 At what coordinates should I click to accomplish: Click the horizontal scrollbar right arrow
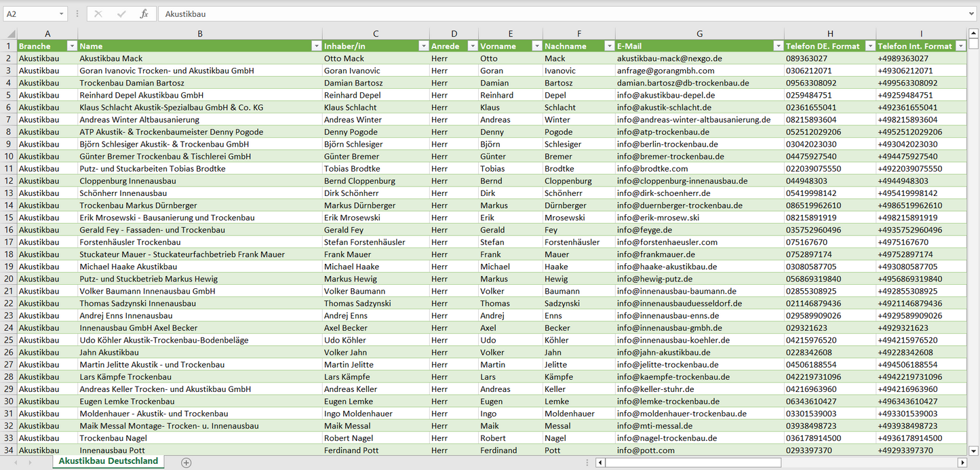tap(962, 463)
